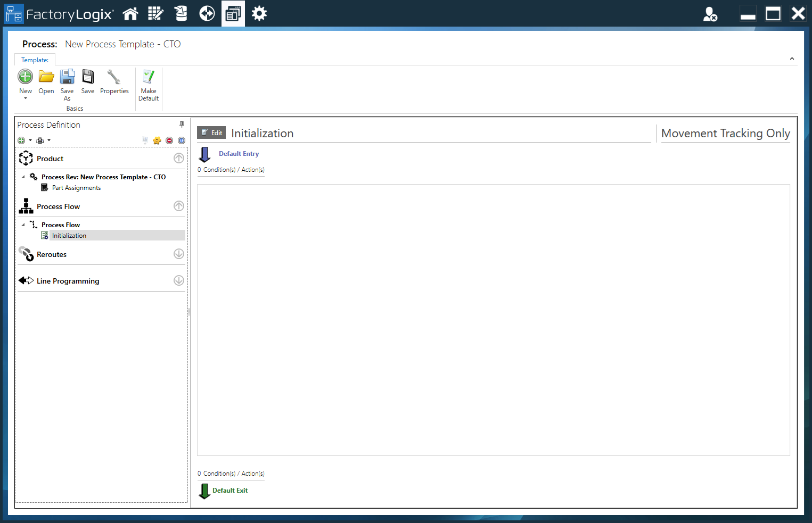Click the blue pause icon in Process Definition panel

181,140
